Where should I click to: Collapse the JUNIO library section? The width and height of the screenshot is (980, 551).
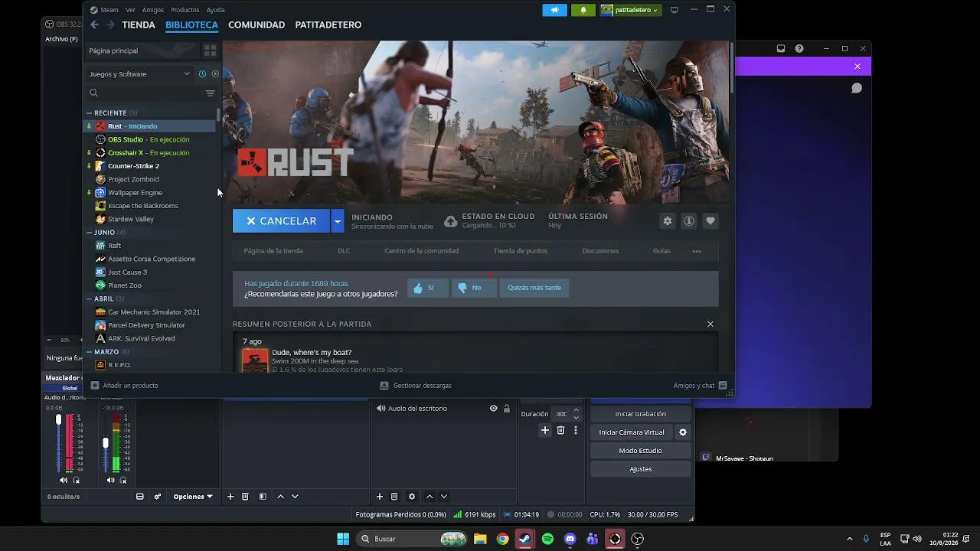[x=89, y=233]
